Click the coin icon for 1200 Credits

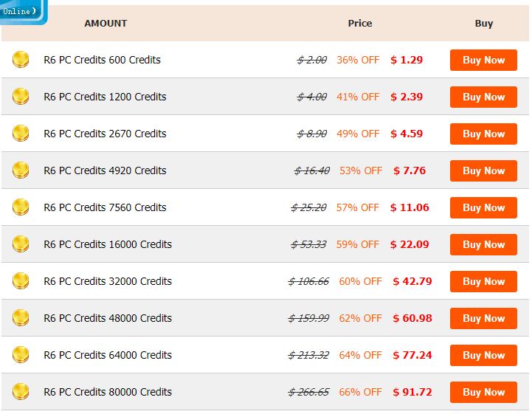tap(21, 97)
